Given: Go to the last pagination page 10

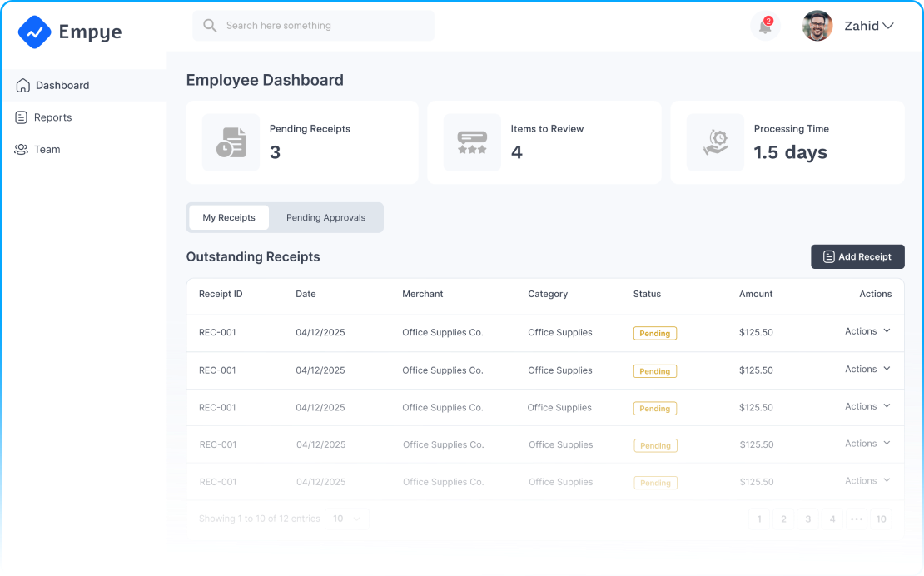Looking at the screenshot, I should tap(881, 519).
